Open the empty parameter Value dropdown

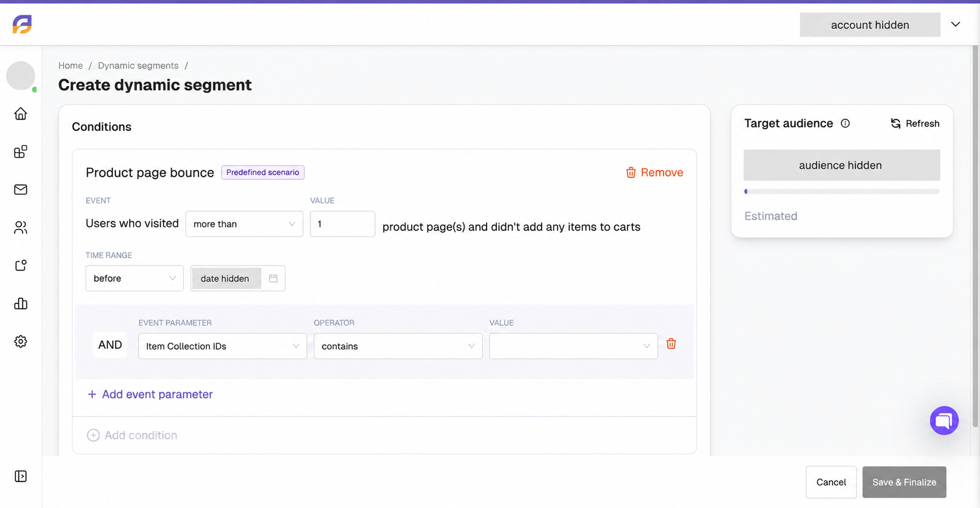[574, 346]
